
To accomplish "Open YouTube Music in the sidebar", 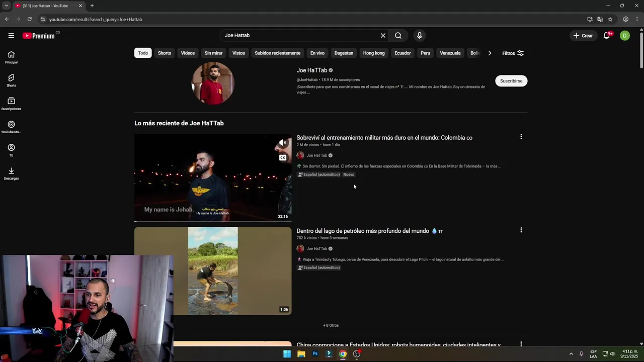I will pos(11,127).
